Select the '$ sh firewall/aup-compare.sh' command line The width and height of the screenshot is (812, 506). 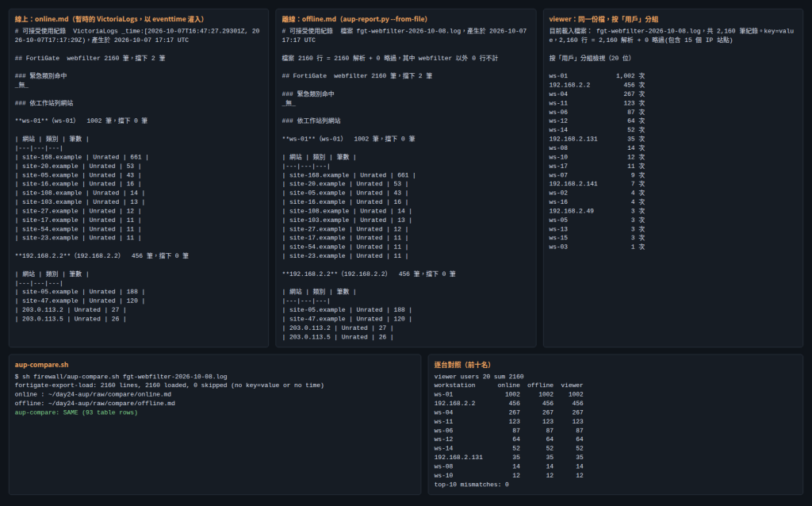(x=121, y=377)
